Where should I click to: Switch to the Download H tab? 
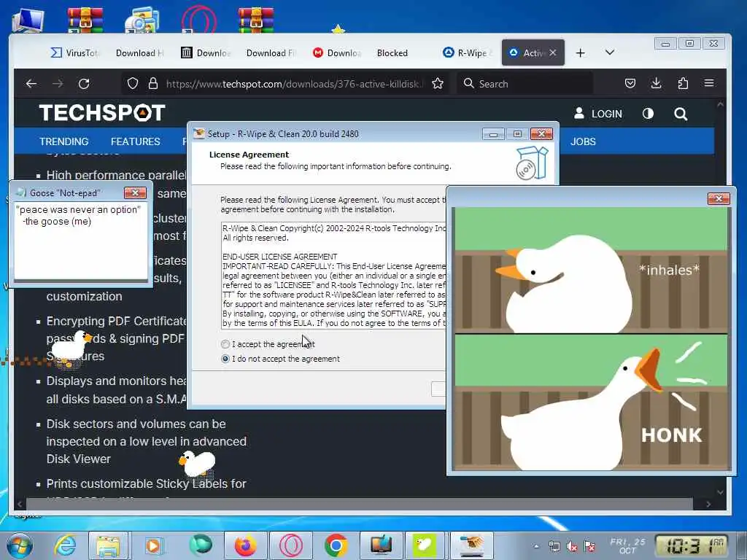pyautogui.click(x=139, y=52)
